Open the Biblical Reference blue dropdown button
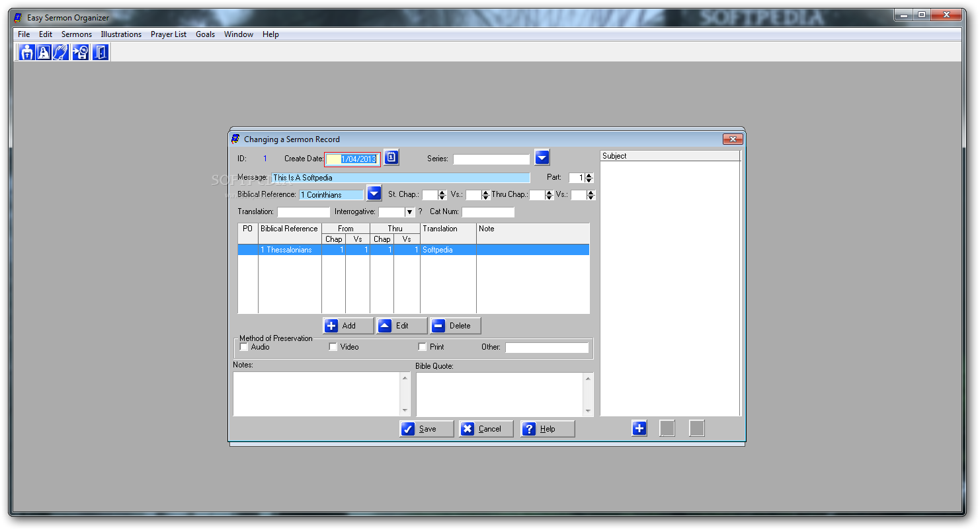 click(374, 193)
